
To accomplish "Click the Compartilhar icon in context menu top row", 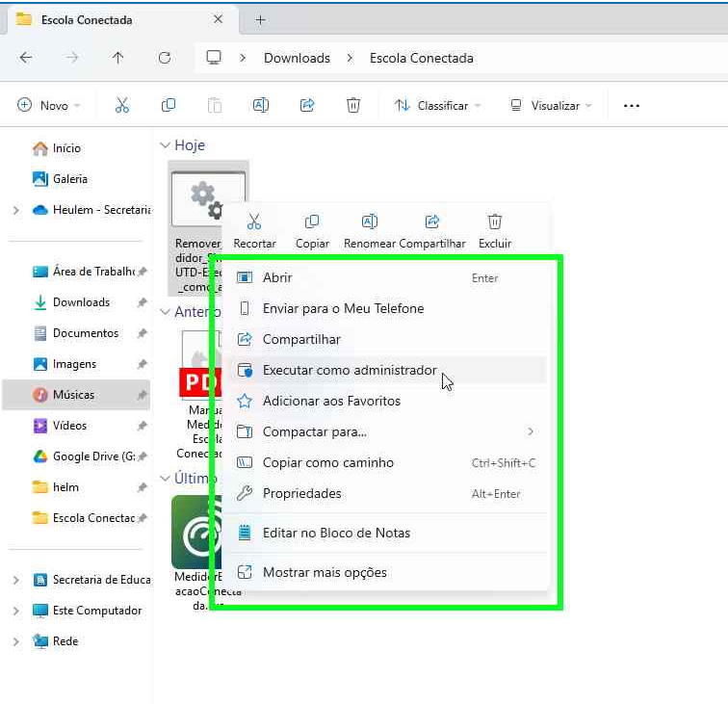I will [432, 222].
